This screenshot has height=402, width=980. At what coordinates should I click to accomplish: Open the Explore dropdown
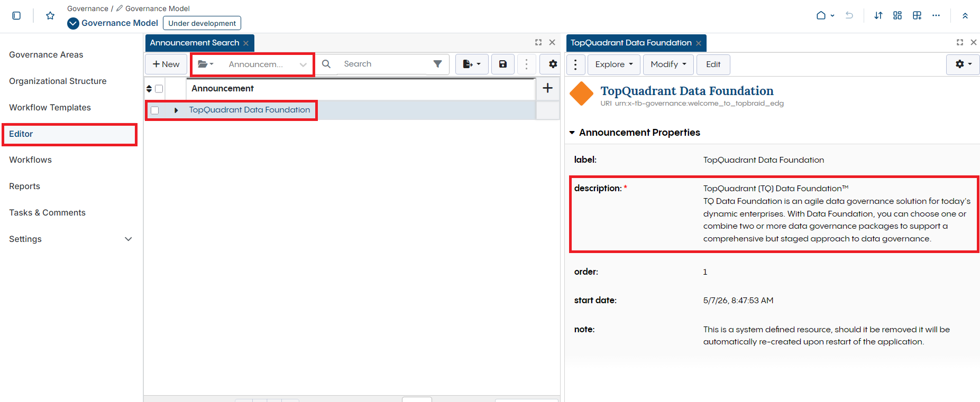tap(614, 64)
